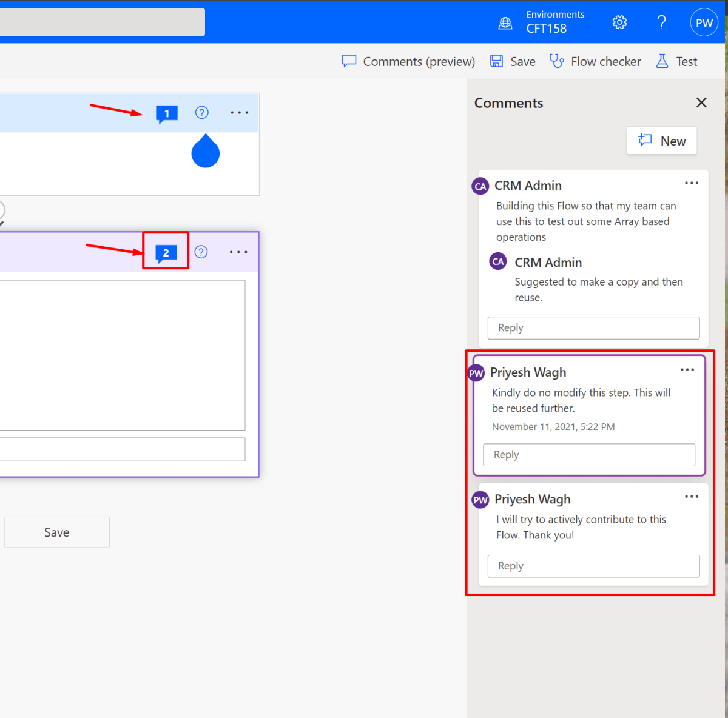Viewport: 728px width, 718px height.
Task: Click the Environments globe icon
Action: tap(505, 22)
